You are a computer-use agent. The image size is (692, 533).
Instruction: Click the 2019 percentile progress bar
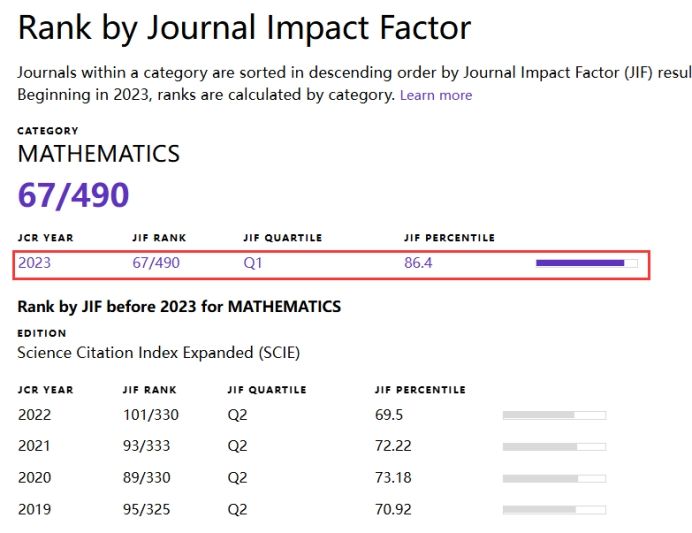[554, 510]
